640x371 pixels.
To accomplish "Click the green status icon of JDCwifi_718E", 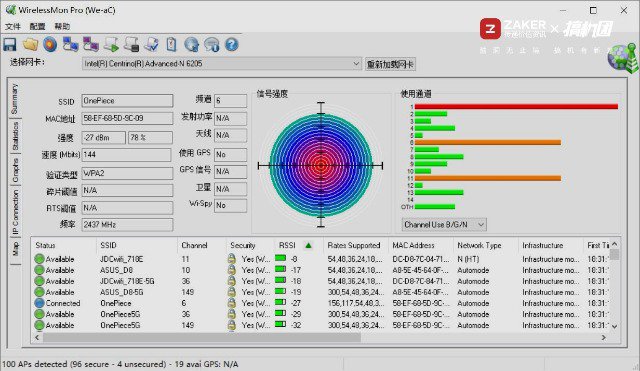I will [x=39, y=259].
